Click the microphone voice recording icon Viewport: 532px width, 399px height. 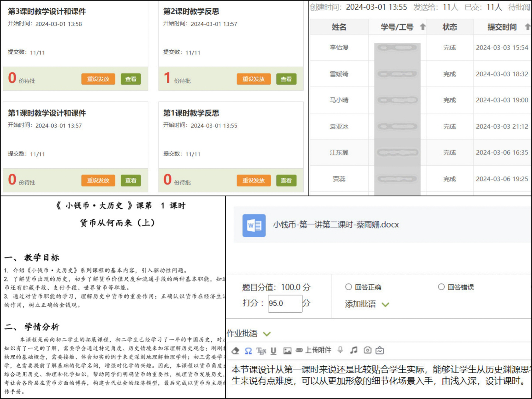[340, 350]
